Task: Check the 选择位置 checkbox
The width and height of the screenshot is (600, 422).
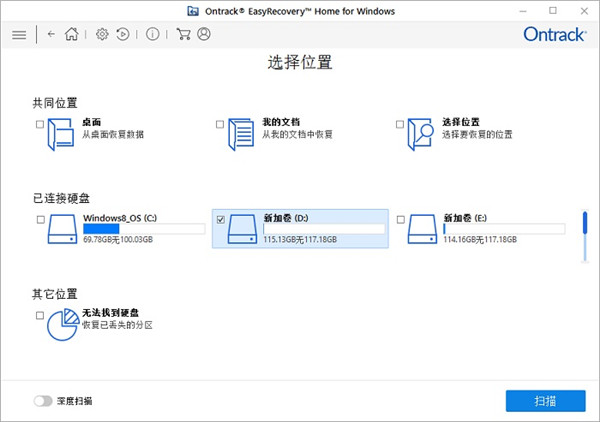Action: click(400, 124)
